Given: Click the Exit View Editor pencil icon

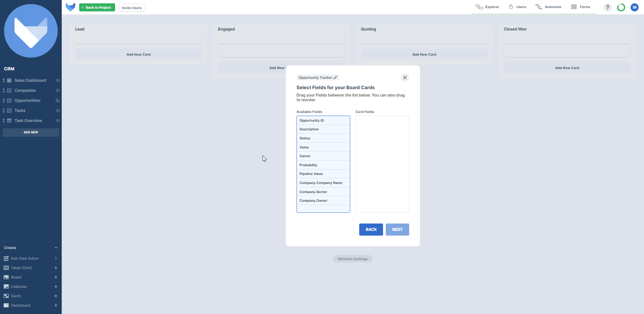Looking at the screenshot, I should pyautogui.click(x=6, y=258).
